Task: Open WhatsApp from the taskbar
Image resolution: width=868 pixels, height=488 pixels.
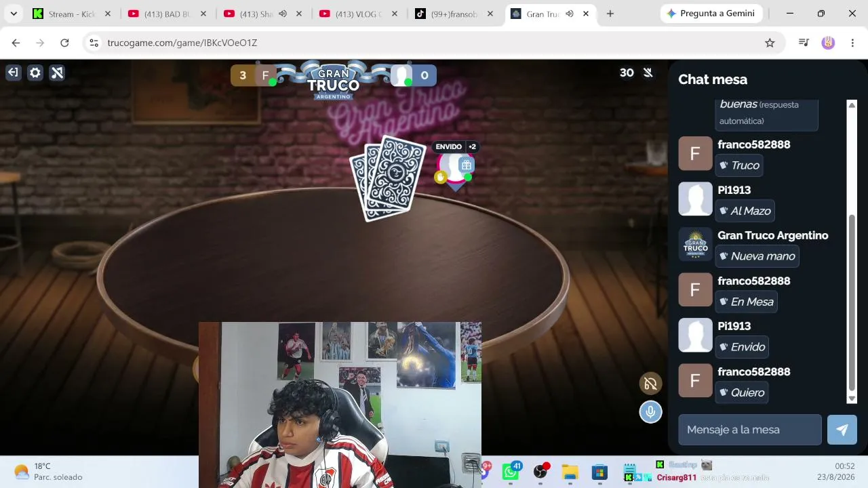Action: (511, 472)
